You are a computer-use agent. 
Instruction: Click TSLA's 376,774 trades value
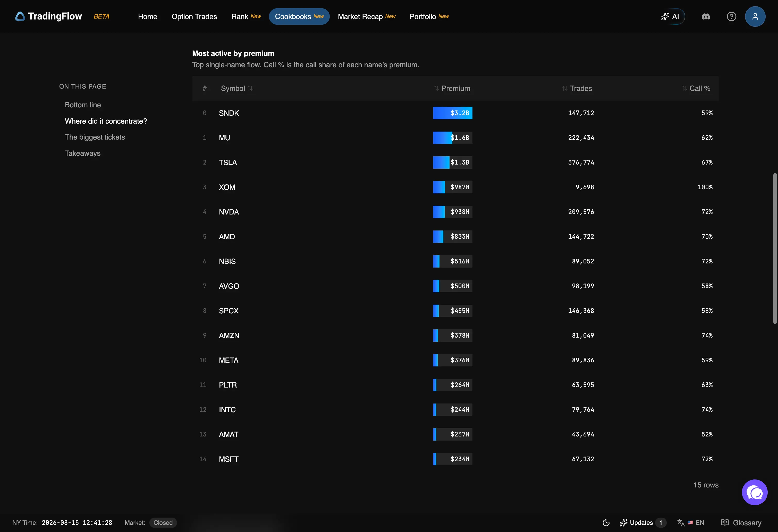coord(581,162)
